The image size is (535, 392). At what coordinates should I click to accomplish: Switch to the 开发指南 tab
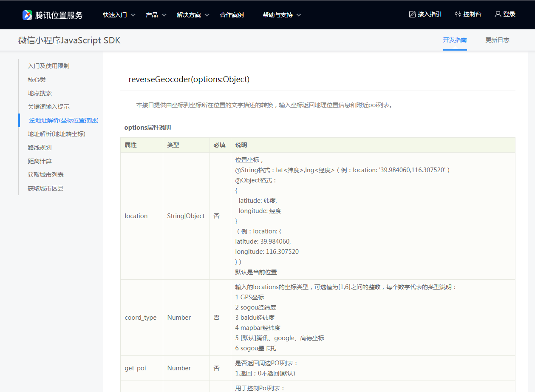click(455, 40)
